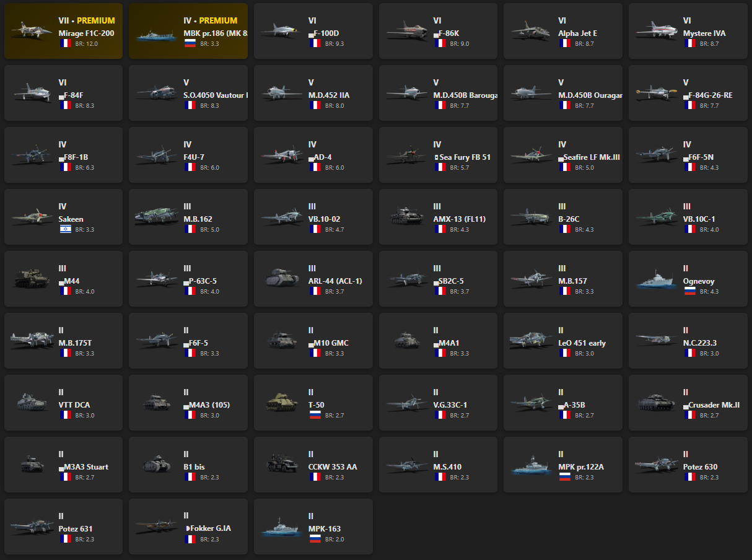Select the Alpha Jet E aircraft icon
Viewport: 752px width, 560px height.
coord(530,31)
